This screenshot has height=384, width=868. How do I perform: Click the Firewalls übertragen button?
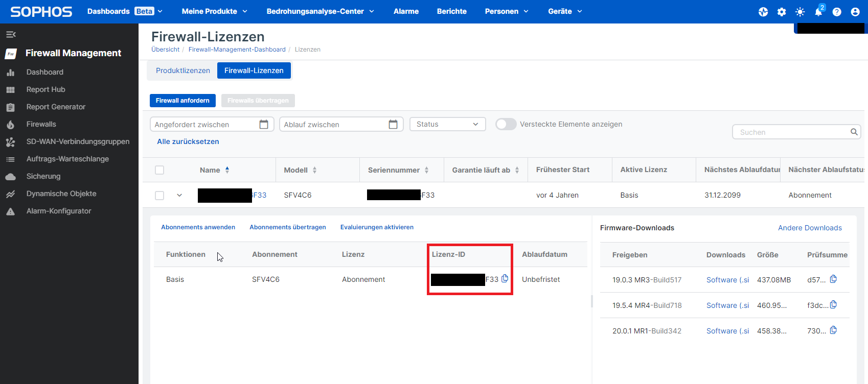tap(258, 101)
